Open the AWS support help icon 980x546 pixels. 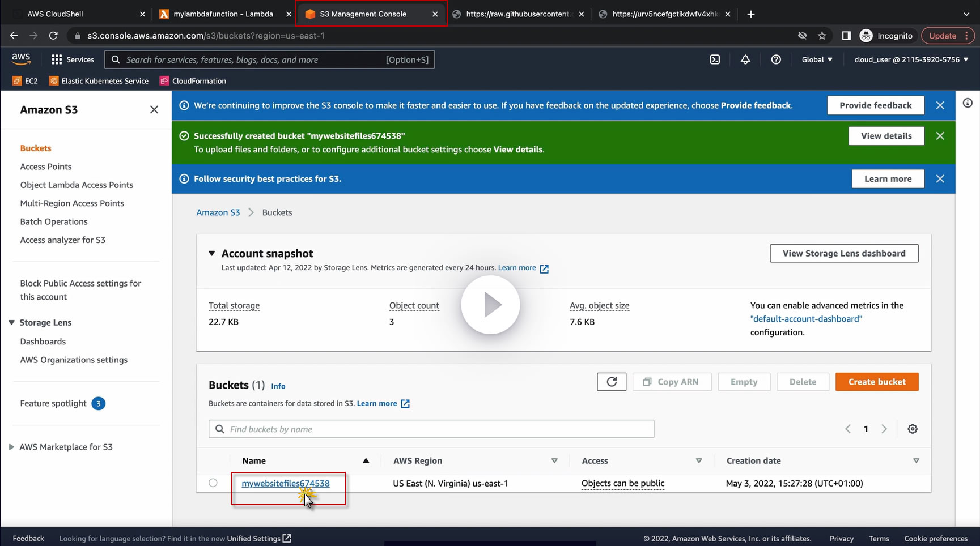776,59
